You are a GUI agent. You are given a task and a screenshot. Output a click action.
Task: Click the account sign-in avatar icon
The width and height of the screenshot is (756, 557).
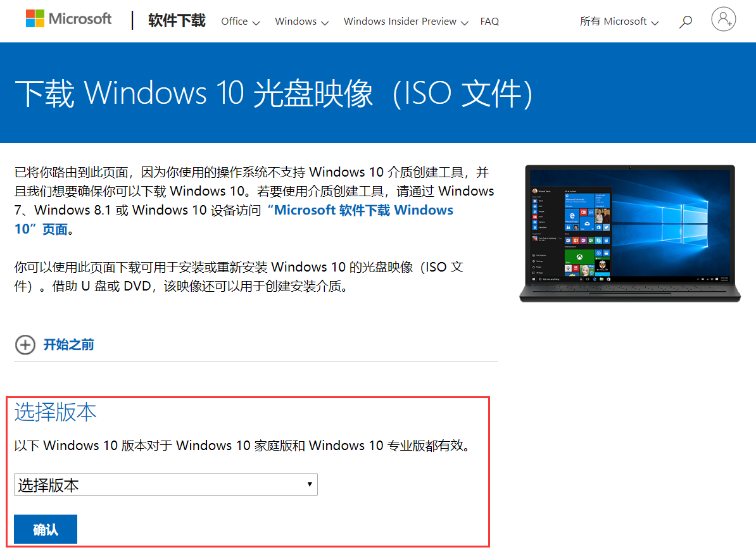[x=723, y=19]
